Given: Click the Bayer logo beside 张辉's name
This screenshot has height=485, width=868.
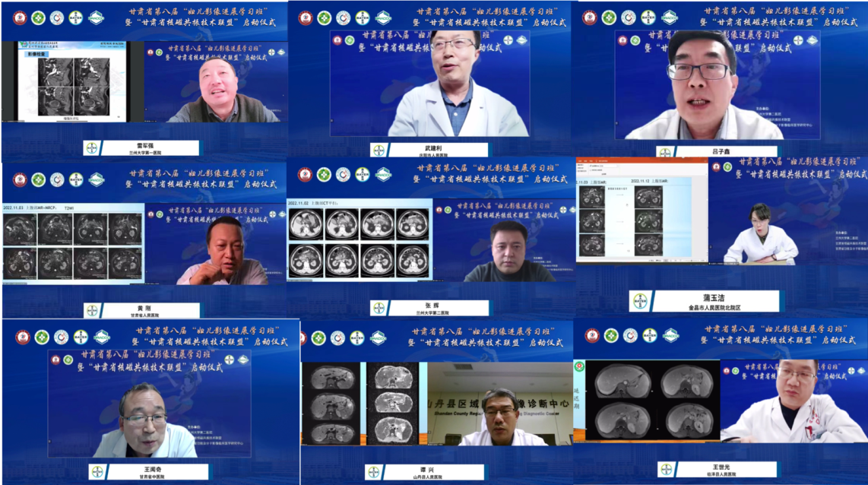Looking at the screenshot, I should tap(378, 308).
